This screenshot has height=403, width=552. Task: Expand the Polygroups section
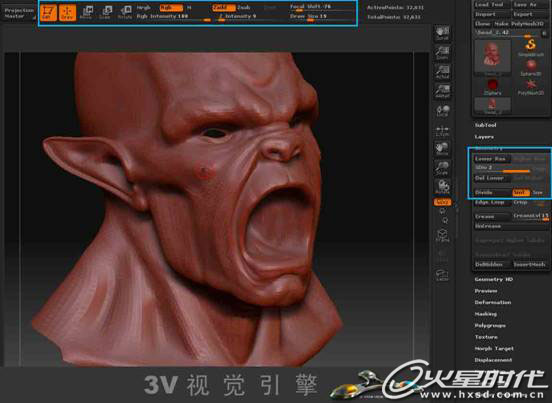click(x=490, y=326)
